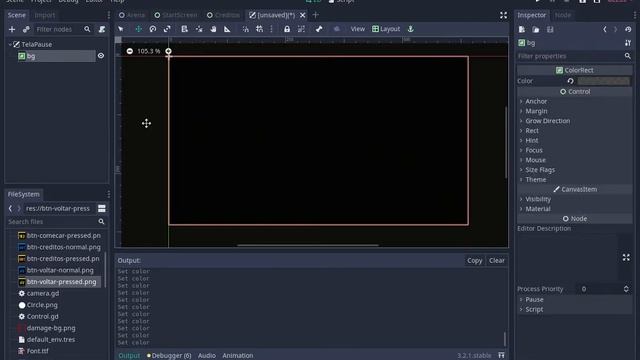The image size is (640, 360).
Task: Add a new scene tab with plus
Action: 315,15
